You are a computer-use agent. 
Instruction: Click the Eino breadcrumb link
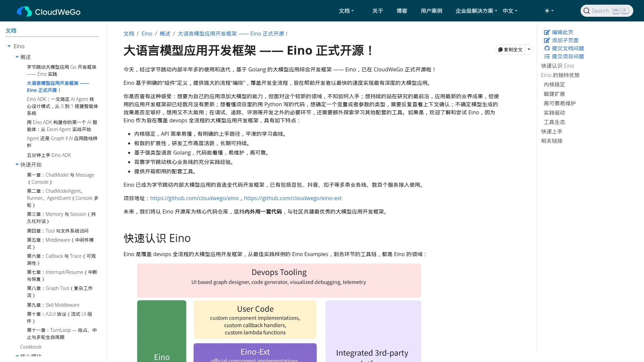pyautogui.click(x=147, y=34)
